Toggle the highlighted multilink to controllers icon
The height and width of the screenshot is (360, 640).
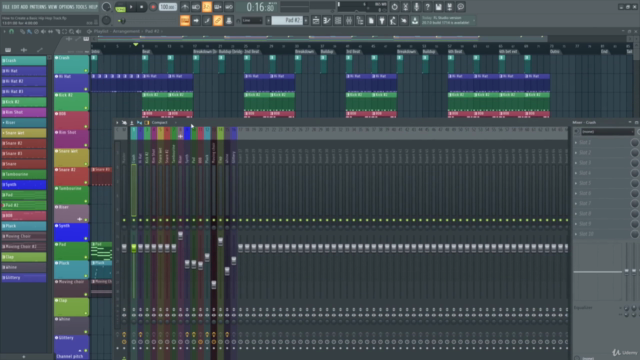click(x=218, y=20)
